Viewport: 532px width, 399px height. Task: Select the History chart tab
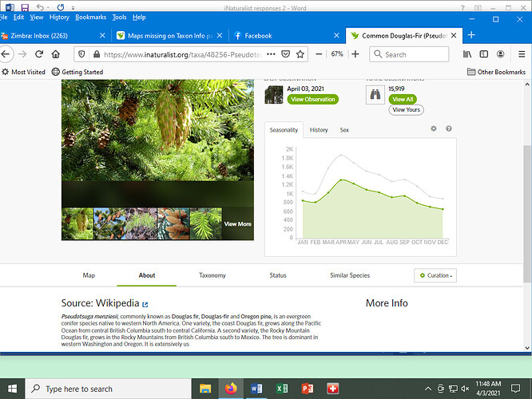319,130
